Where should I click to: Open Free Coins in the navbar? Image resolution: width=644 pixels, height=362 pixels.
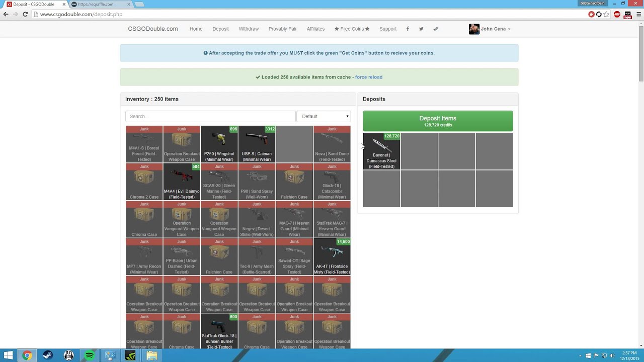pos(352,29)
